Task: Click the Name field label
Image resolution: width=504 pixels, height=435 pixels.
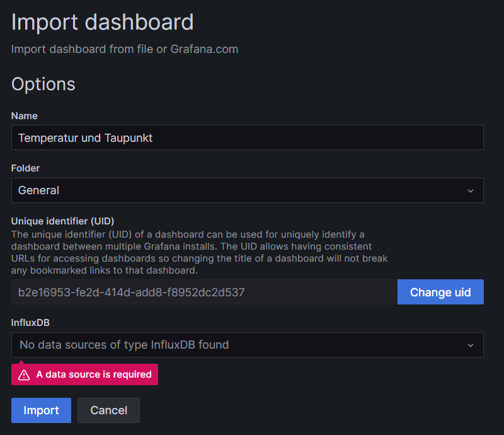Action: tap(25, 116)
